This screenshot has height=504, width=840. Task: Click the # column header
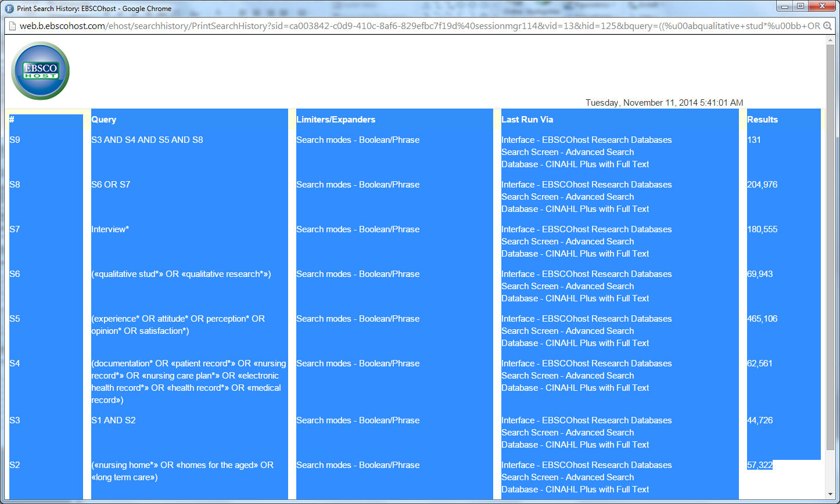click(x=12, y=120)
